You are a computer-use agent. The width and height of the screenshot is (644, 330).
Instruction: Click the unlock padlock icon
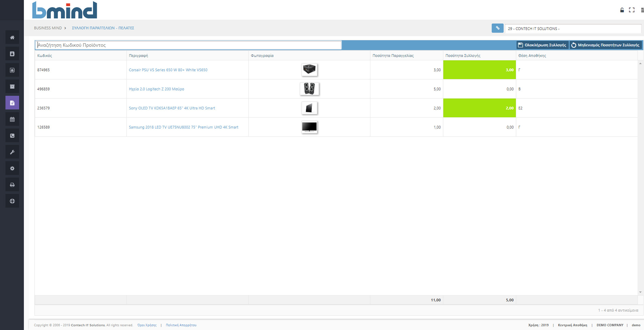coord(622,10)
